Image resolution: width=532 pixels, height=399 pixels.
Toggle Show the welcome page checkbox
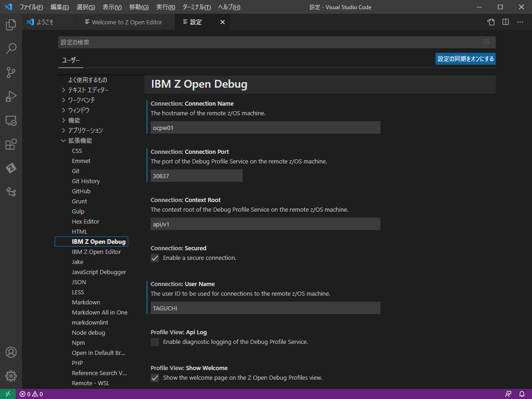(155, 378)
